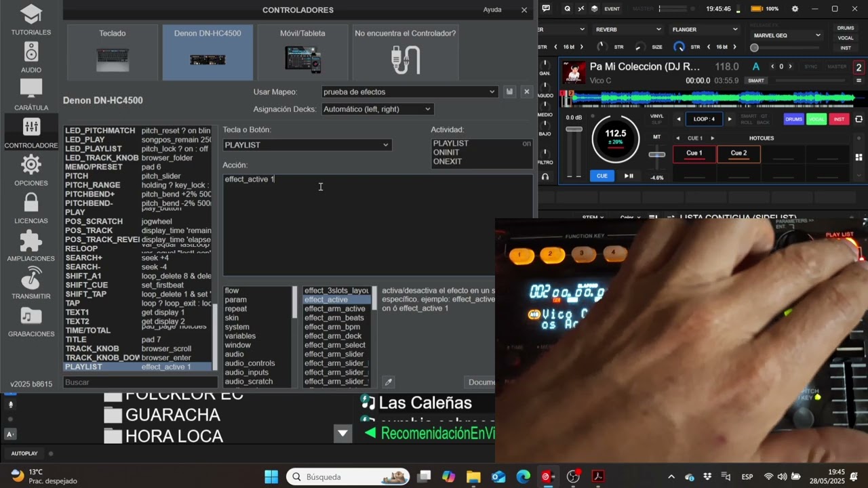
Task: Open the Transmitir section
Action: [31, 284]
